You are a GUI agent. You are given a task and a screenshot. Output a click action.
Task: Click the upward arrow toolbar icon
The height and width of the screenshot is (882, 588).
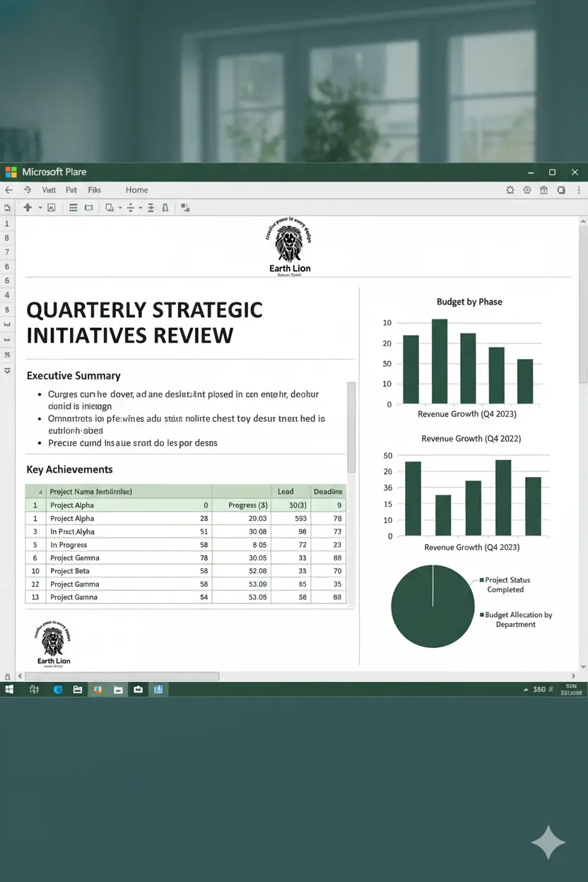click(x=28, y=208)
